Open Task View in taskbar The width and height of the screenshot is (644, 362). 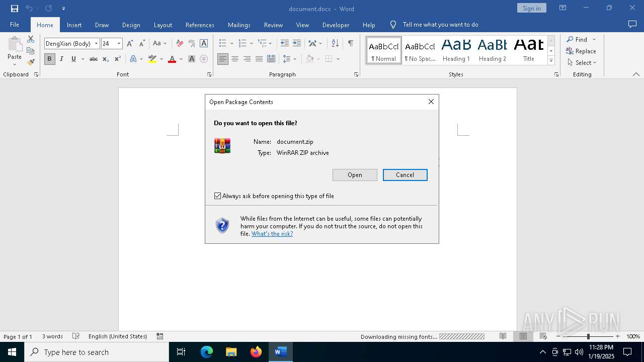181,352
